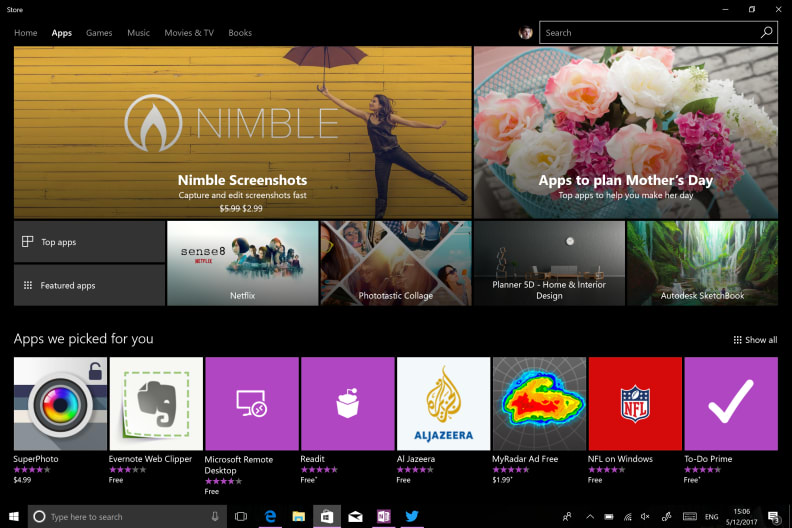Launch Microsoft Edge from the taskbar
The height and width of the screenshot is (528, 792).
click(271, 516)
